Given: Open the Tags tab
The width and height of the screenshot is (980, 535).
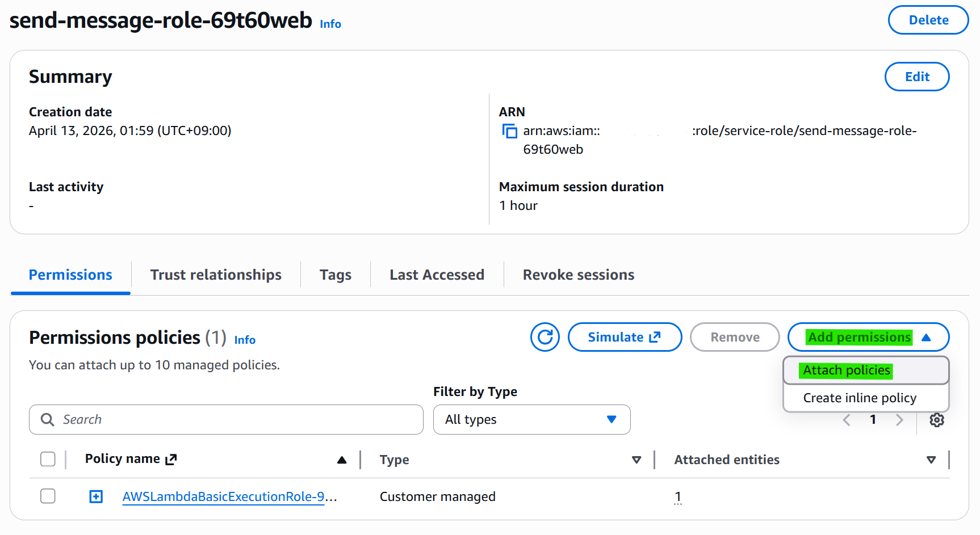Looking at the screenshot, I should pos(336,275).
